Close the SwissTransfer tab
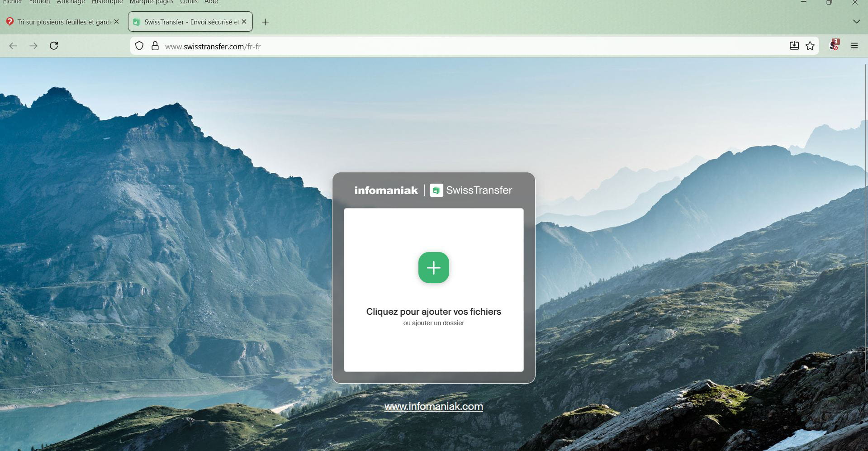 [x=244, y=22]
